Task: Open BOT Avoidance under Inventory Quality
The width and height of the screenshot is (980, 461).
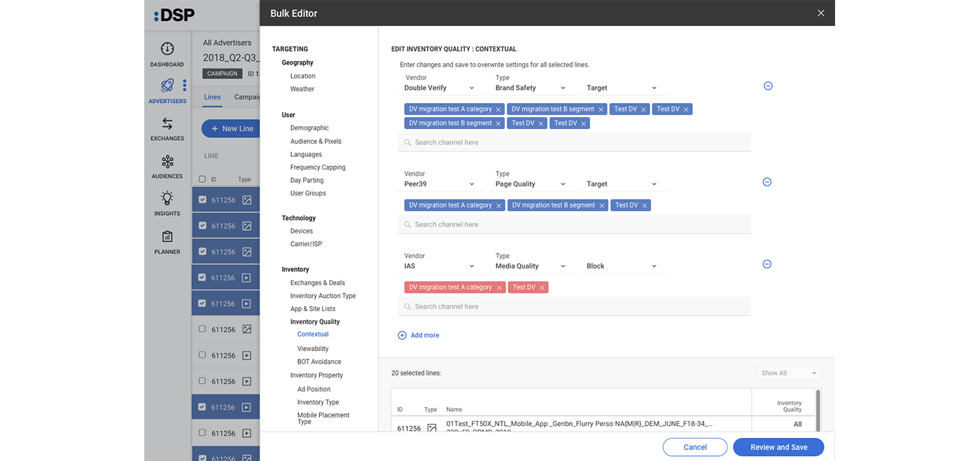Action: 319,362
